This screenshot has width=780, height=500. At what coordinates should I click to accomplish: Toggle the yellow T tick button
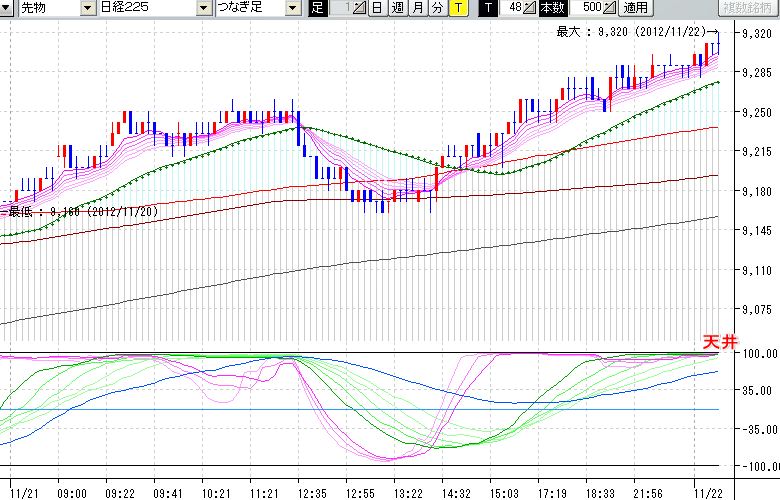[457, 8]
